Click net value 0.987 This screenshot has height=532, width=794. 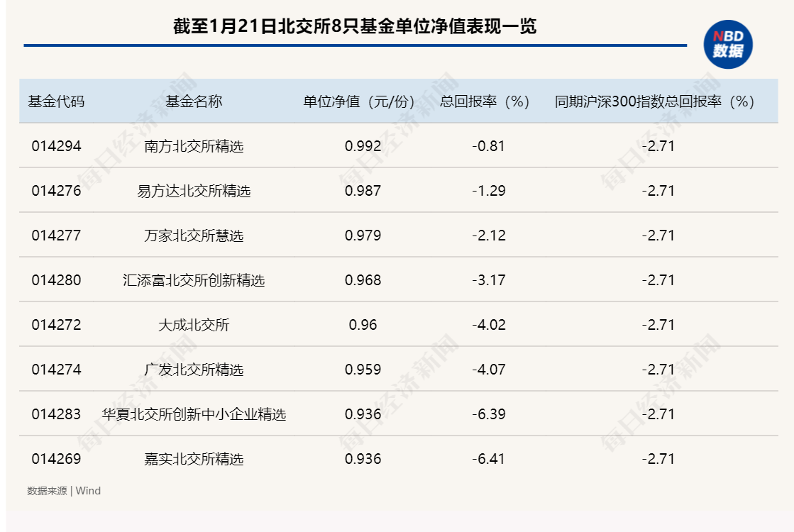[x=363, y=191]
